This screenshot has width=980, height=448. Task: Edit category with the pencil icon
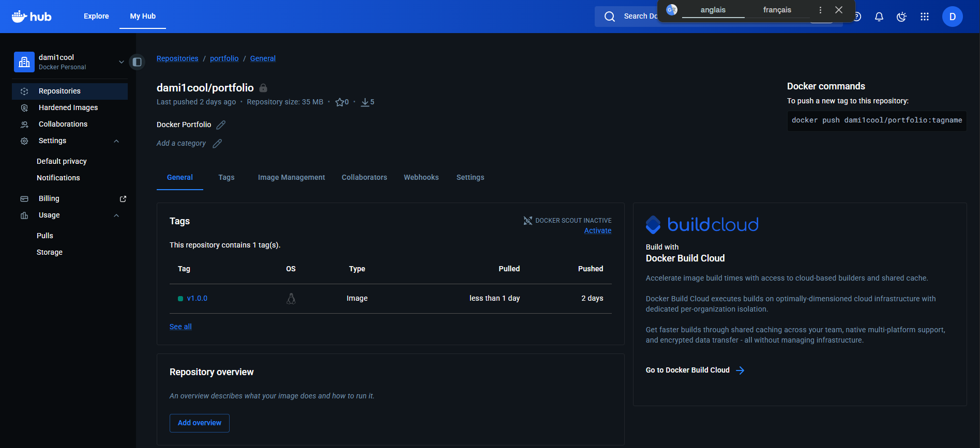click(x=217, y=144)
